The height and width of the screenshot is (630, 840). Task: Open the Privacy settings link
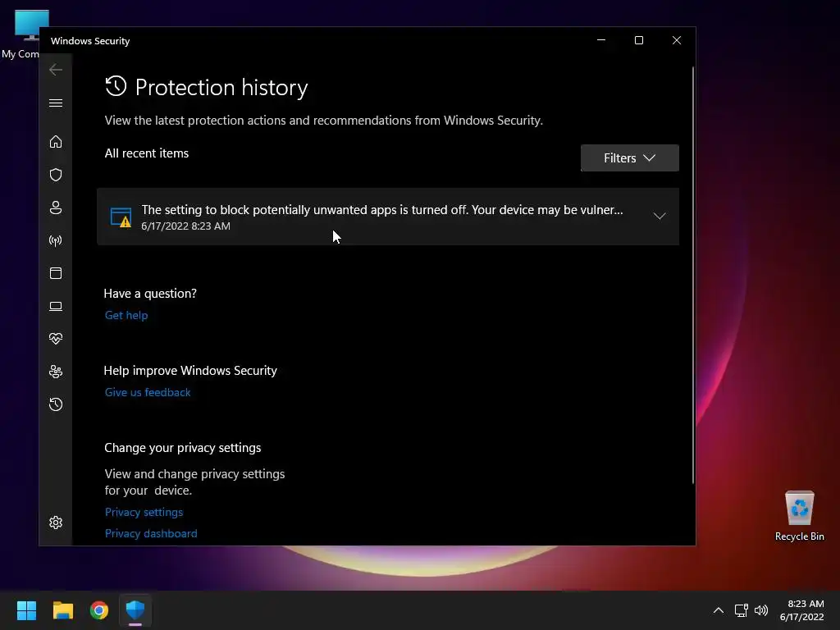coord(144,512)
